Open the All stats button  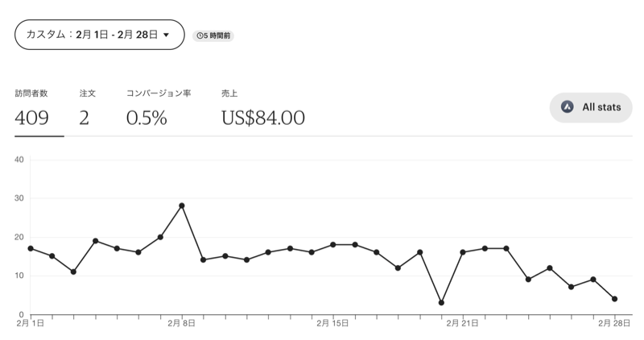[x=591, y=106]
